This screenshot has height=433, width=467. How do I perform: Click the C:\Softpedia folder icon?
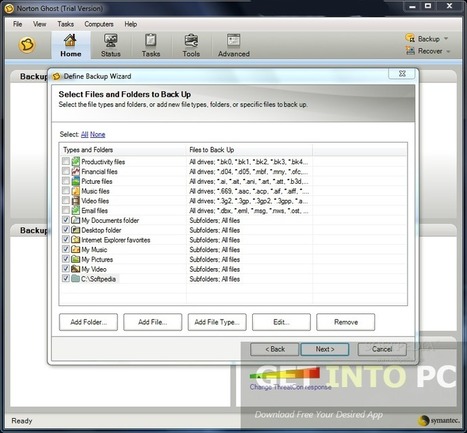click(76, 278)
